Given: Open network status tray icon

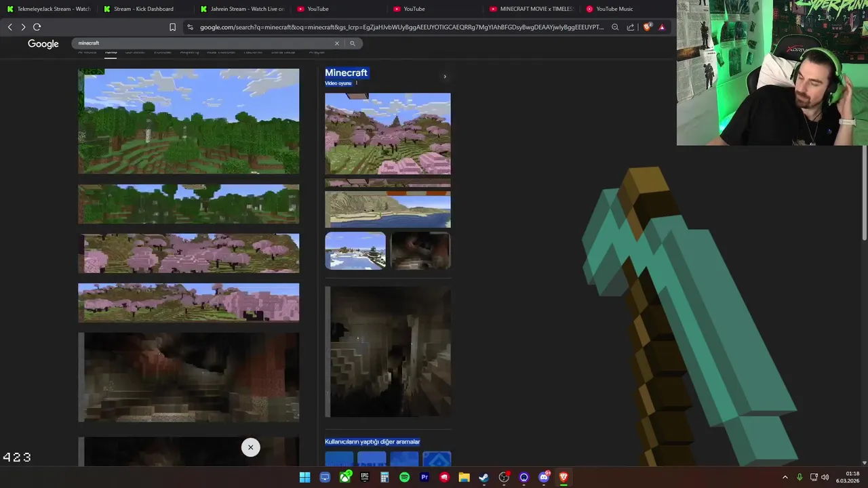Looking at the screenshot, I should click(814, 477).
